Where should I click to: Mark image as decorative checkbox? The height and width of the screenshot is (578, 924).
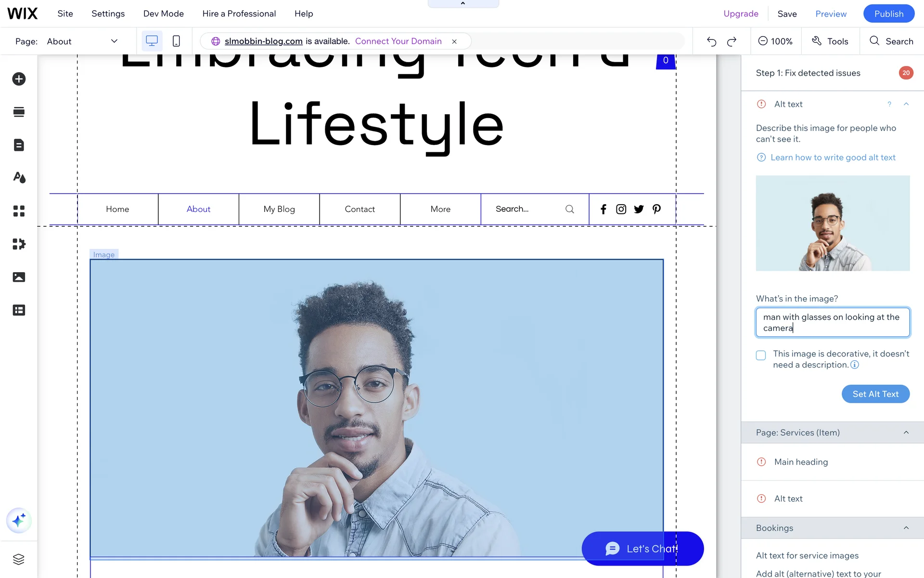[761, 355]
